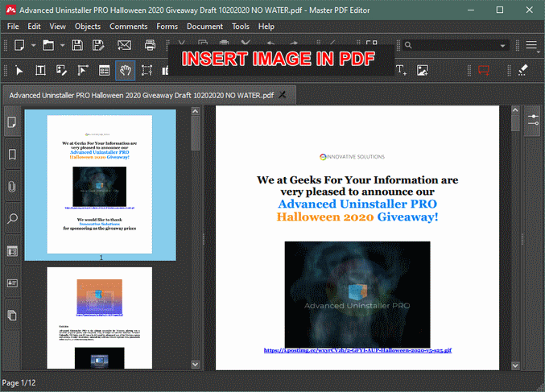Select the Edit Text tool
545x392 pixels.
[x=40, y=71]
